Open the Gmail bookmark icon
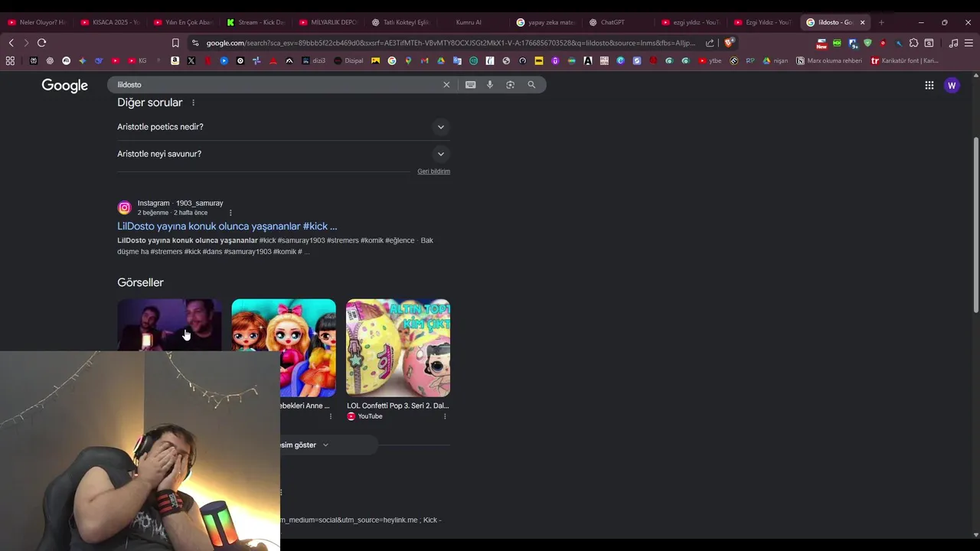The width and height of the screenshot is (980, 551). point(424,60)
